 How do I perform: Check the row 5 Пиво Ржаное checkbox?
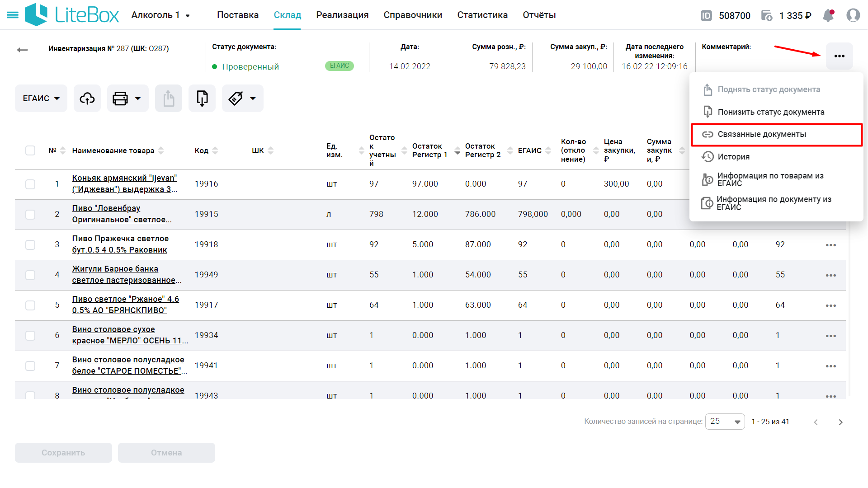30,305
